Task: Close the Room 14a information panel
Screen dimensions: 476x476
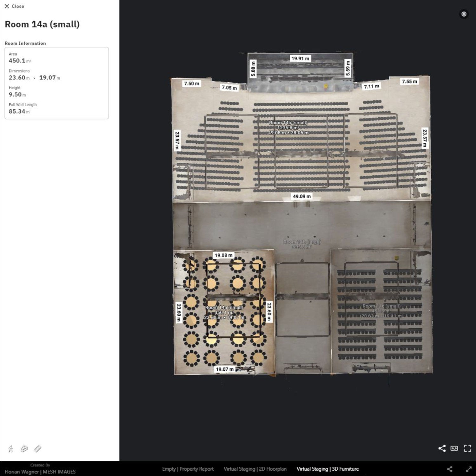Action: pos(14,6)
